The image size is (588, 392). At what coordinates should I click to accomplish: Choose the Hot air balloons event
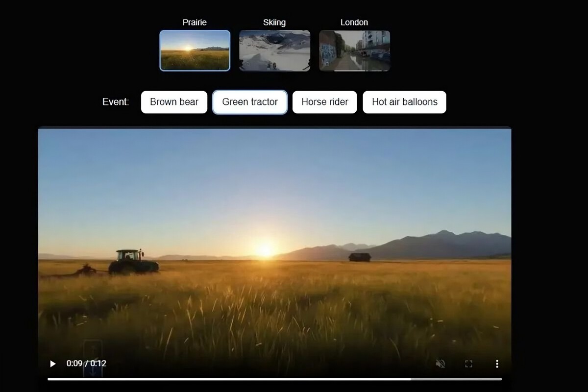click(404, 102)
